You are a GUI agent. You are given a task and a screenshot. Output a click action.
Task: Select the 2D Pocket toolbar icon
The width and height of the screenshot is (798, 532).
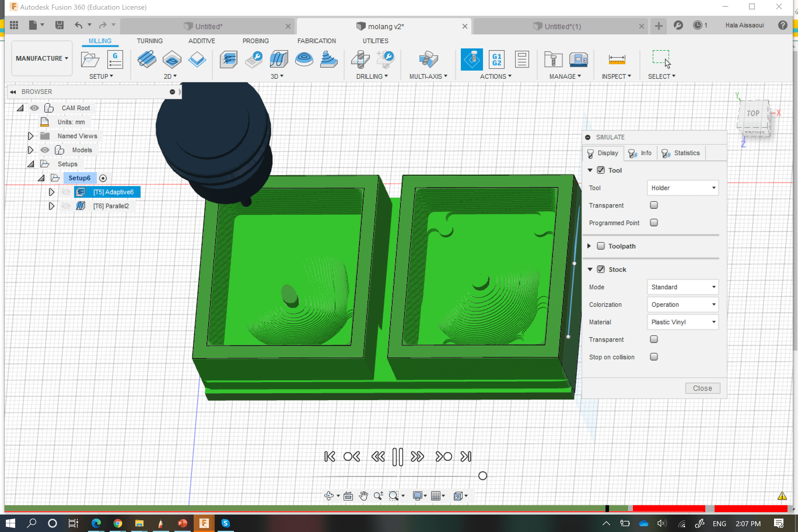click(x=172, y=60)
